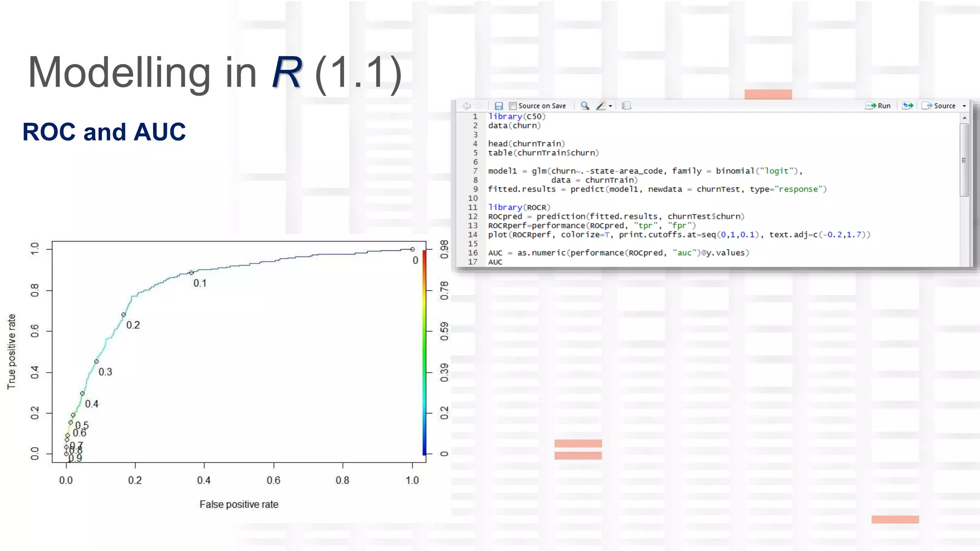Source the script with Source button
Screen dimensions: 980x551
point(939,106)
